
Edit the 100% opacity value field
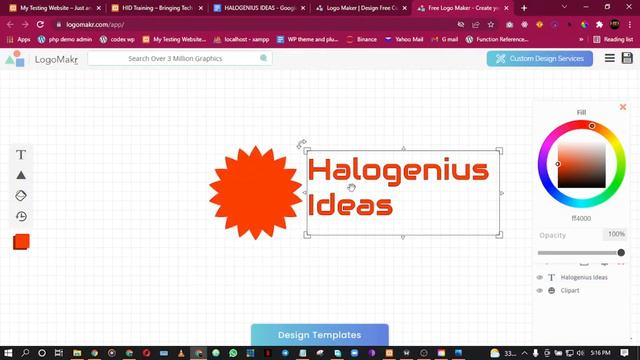click(616, 234)
